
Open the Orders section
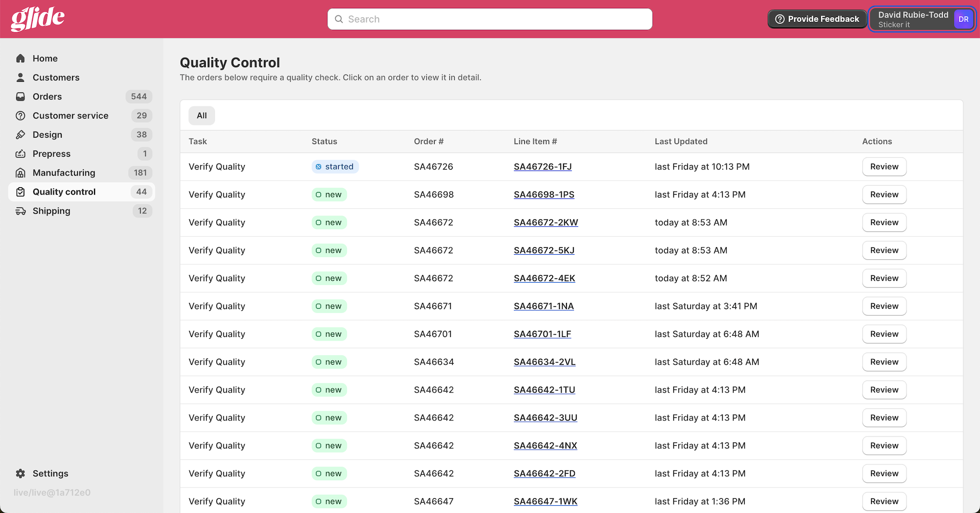81,97
